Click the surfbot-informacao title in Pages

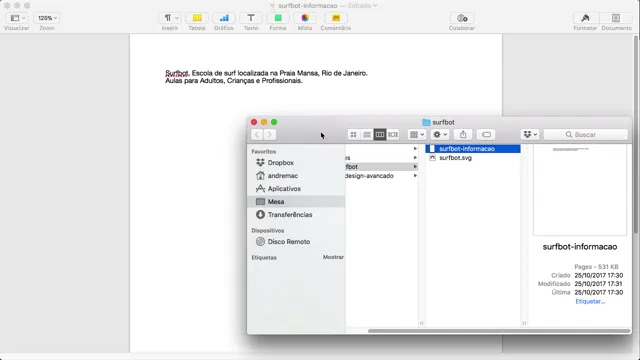click(x=308, y=6)
